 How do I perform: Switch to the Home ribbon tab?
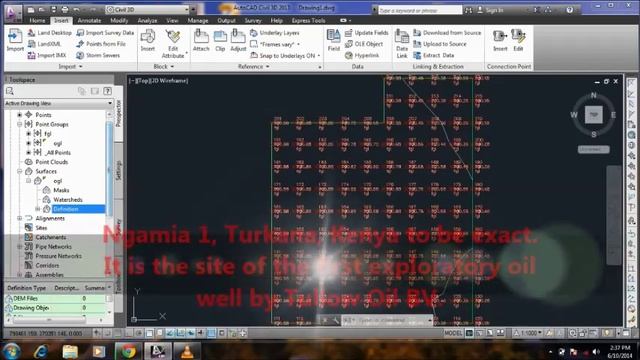[37, 20]
